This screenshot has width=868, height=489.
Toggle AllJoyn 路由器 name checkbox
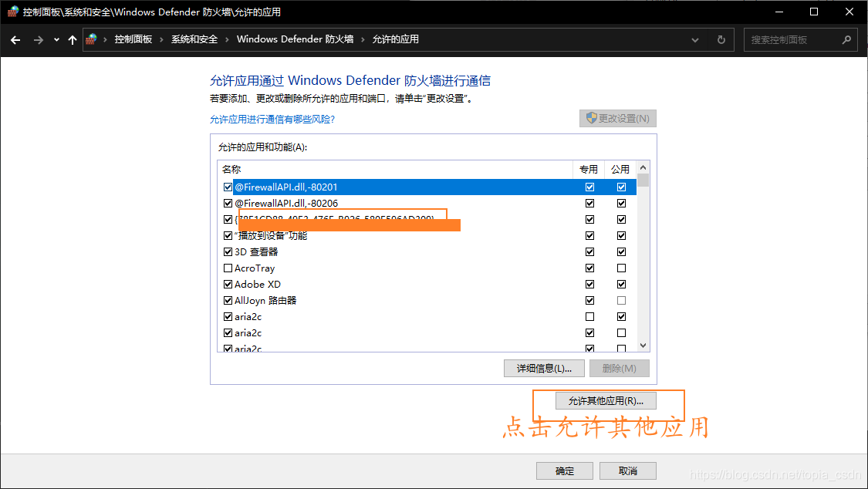click(228, 300)
